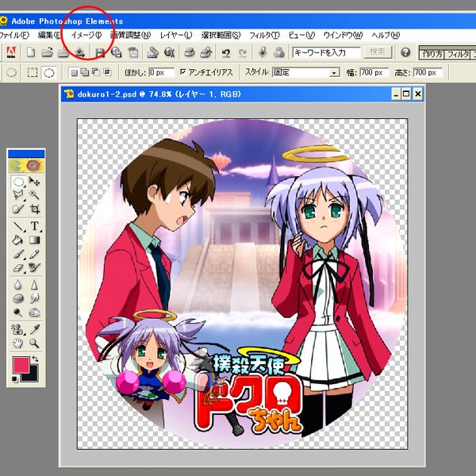Click the Attach to E-mail icon
The image size is (476, 476).
[x=152, y=52]
